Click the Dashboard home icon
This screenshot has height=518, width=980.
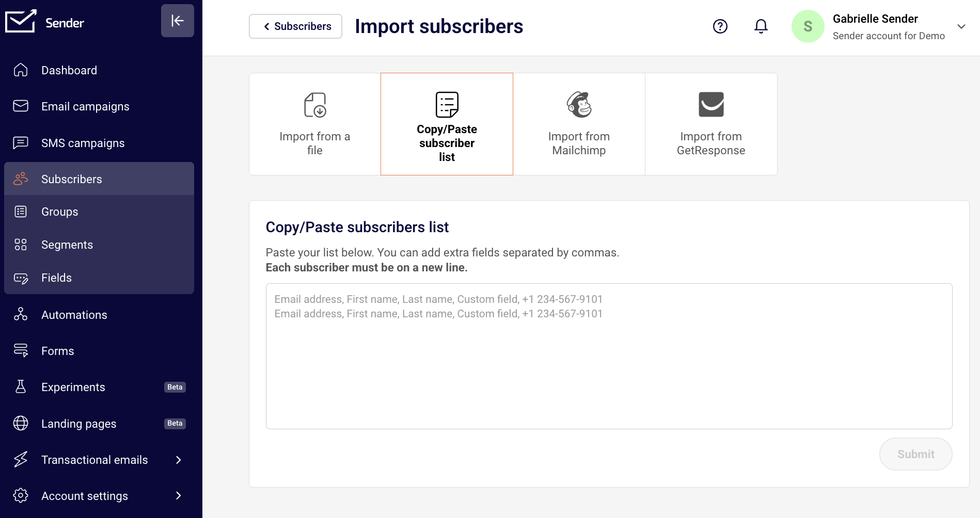[21, 70]
